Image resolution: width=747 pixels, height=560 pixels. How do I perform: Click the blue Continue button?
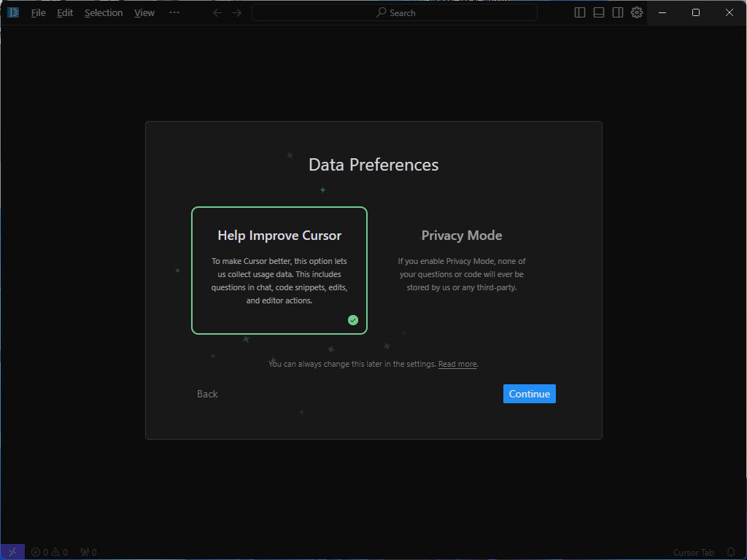point(530,394)
